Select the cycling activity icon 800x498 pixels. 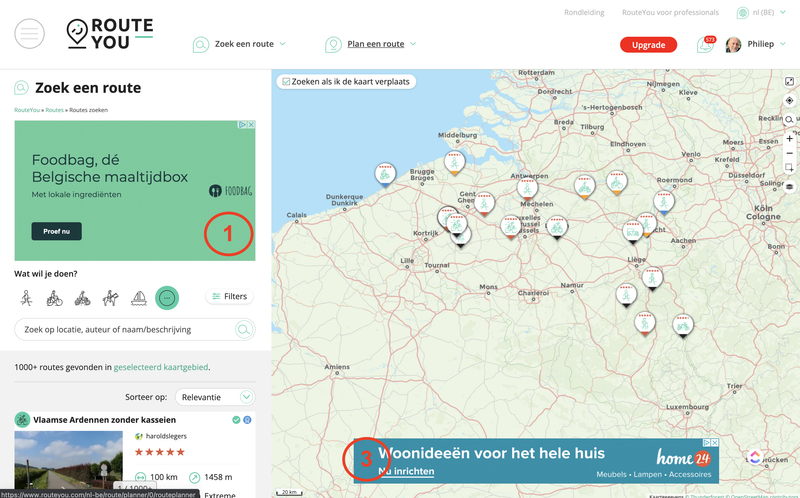[x=54, y=298]
